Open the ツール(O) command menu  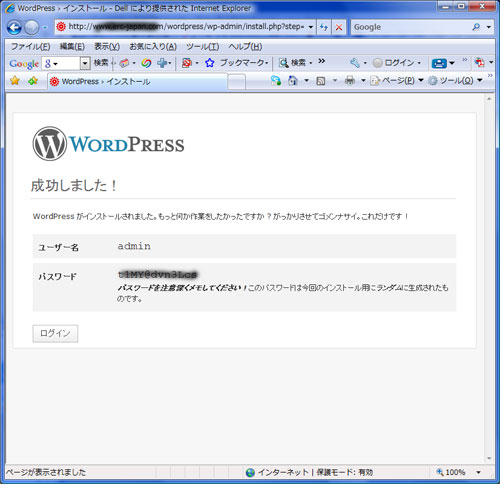pyautogui.click(x=455, y=81)
